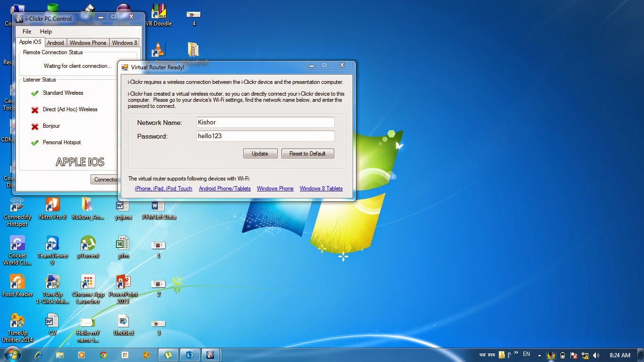Select the Apple iOS tab
This screenshot has height=362, width=644.
pyautogui.click(x=30, y=42)
